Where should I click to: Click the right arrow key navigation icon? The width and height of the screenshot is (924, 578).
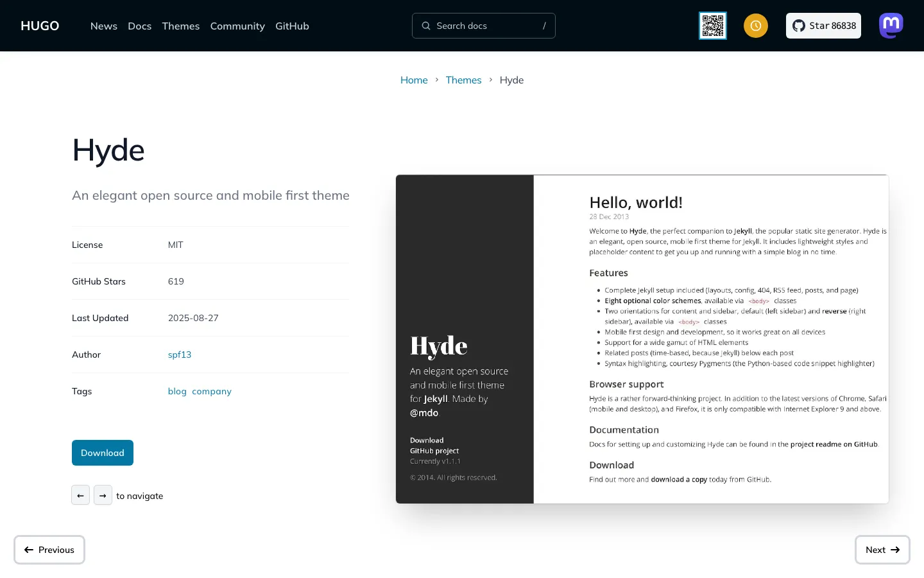(103, 495)
